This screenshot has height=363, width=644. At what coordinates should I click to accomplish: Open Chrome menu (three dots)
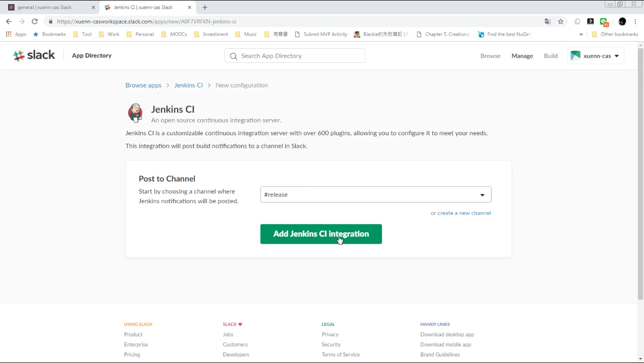(x=635, y=22)
